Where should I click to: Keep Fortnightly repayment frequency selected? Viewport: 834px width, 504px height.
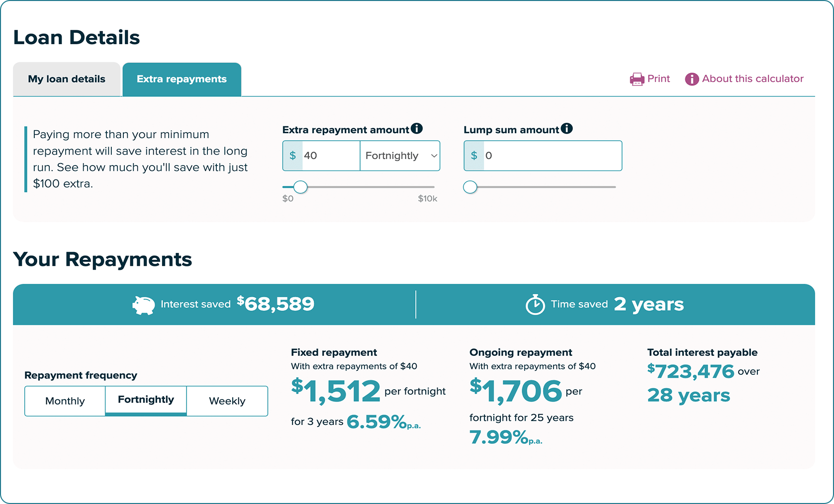pos(145,400)
